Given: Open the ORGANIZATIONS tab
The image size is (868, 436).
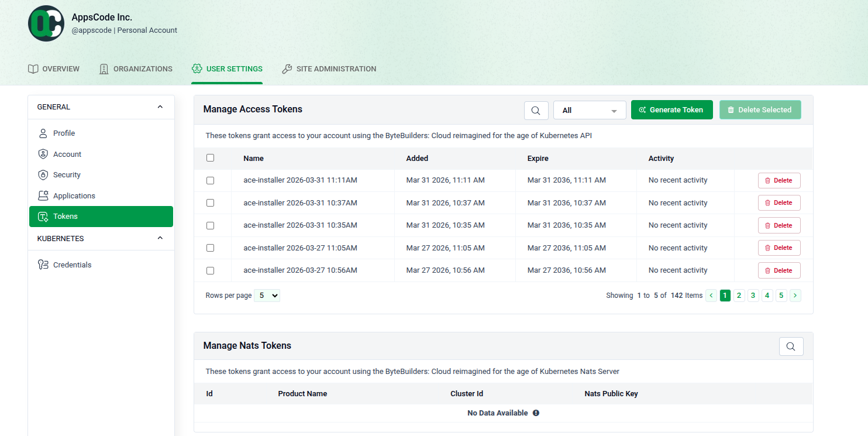Looking at the screenshot, I should point(135,68).
